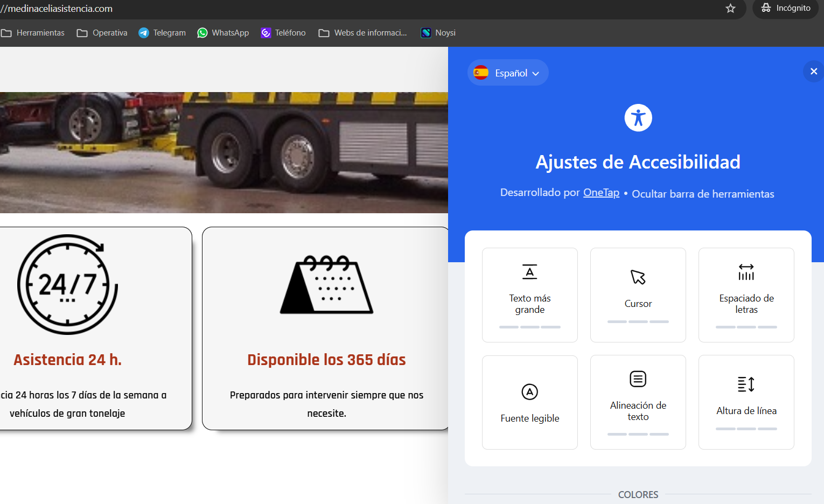824x504 pixels.
Task: Close the accessibility settings panel
Action: click(x=813, y=72)
